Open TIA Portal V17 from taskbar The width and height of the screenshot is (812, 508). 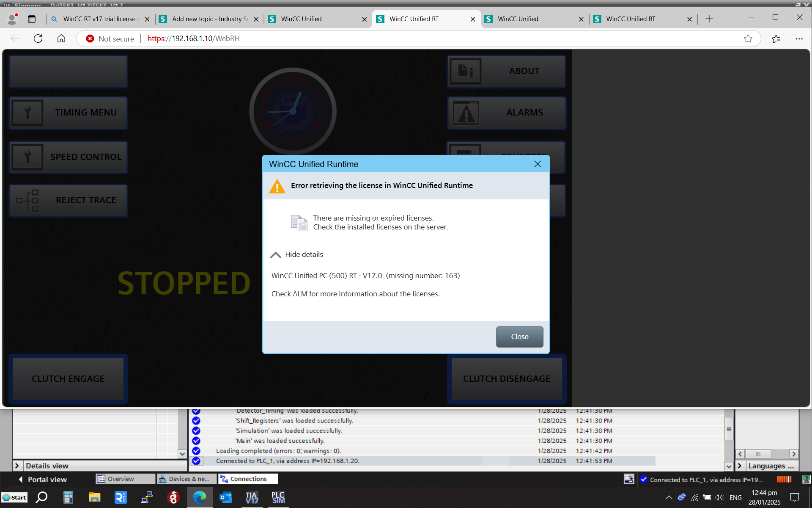click(252, 497)
